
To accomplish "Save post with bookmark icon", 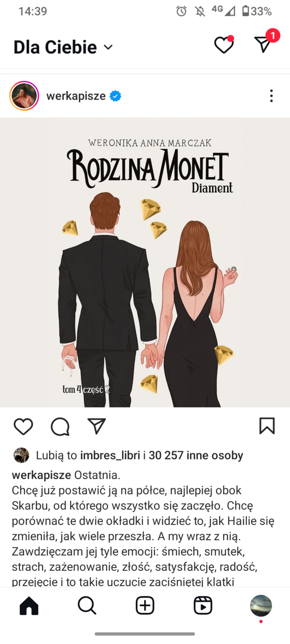I will tap(267, 426).
